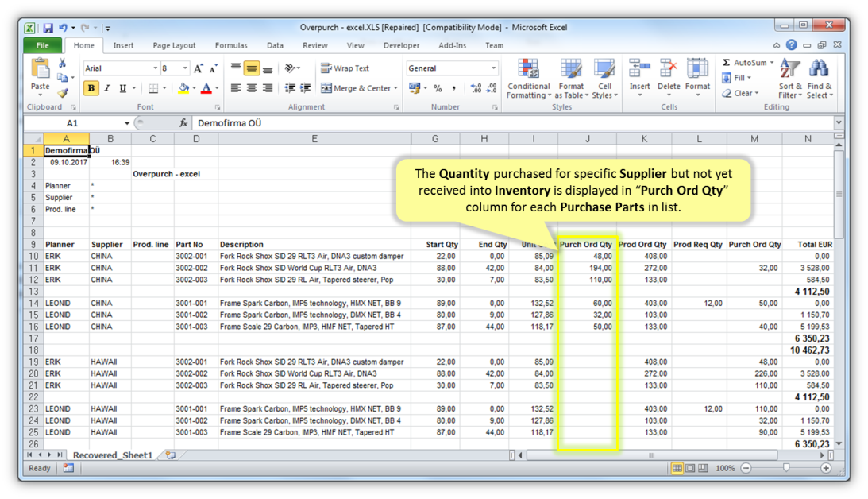Screen dimensions: 868x499
Task: Switch to the Formulas tab
Action: point(231,45)
